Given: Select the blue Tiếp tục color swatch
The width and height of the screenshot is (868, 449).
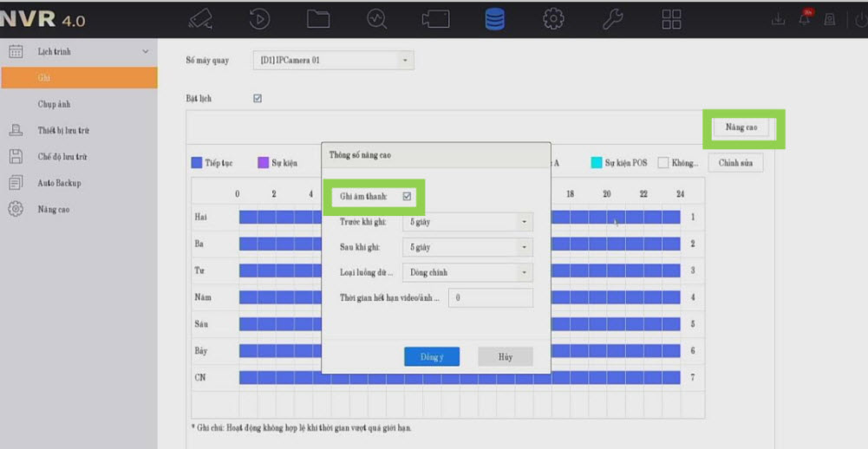Looking at the screenshot, I should (197, 163).
